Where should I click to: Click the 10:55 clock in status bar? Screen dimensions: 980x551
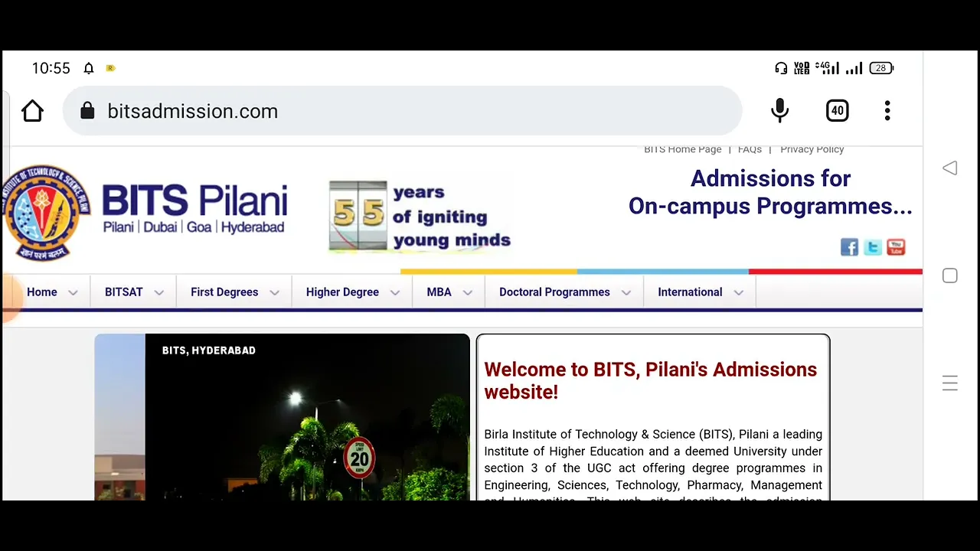click(51, 68)
